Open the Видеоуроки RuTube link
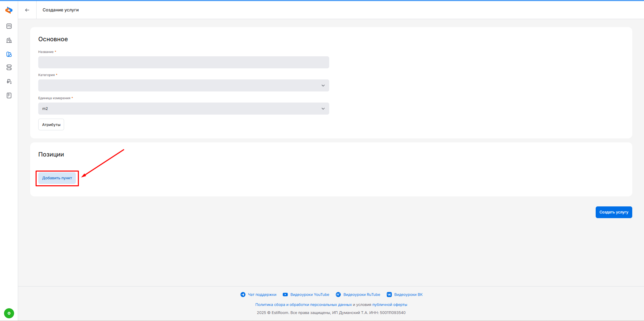The image size is (644, 321). pos(361,295)
